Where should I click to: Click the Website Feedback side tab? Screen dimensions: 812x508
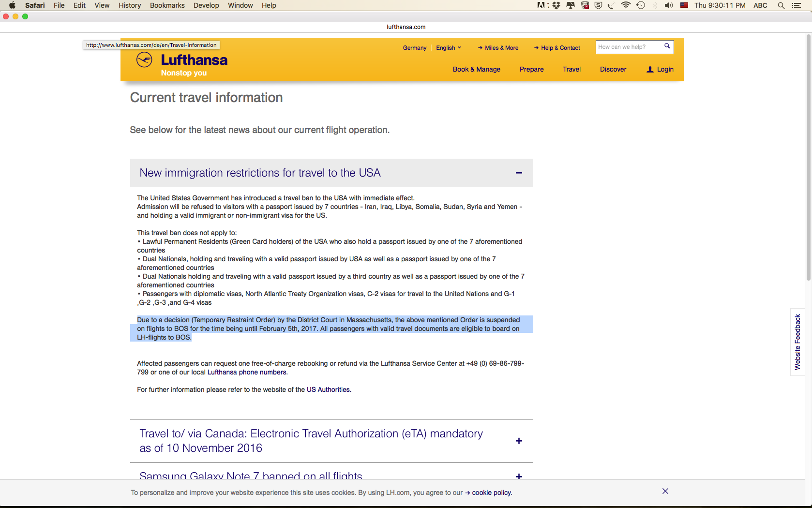(x=797, y=342)
